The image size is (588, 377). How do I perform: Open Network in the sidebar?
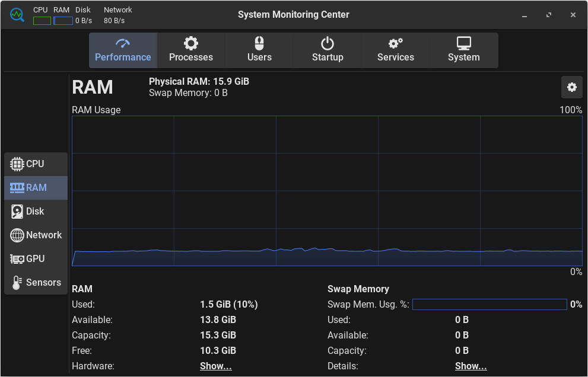point(36,235)
